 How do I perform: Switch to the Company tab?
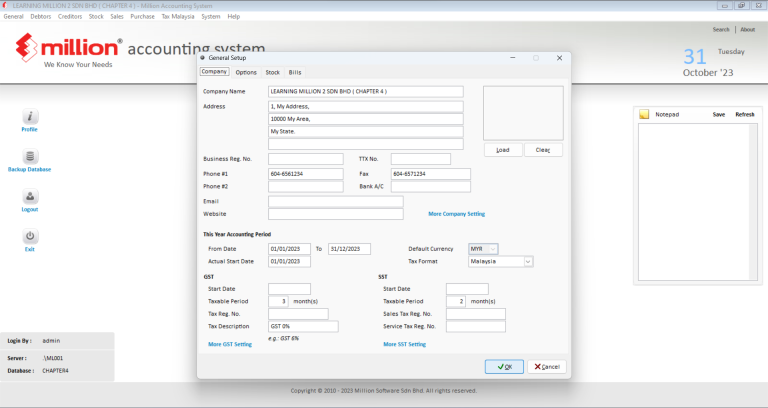click(215, 72)
